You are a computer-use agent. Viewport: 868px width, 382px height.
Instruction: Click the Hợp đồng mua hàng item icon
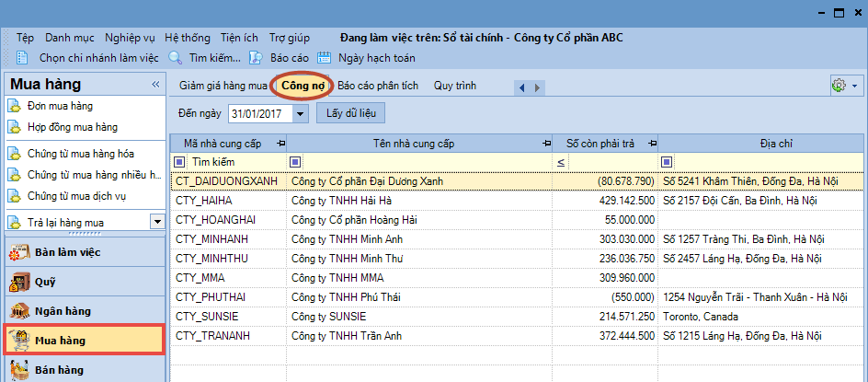click(15, 127)
